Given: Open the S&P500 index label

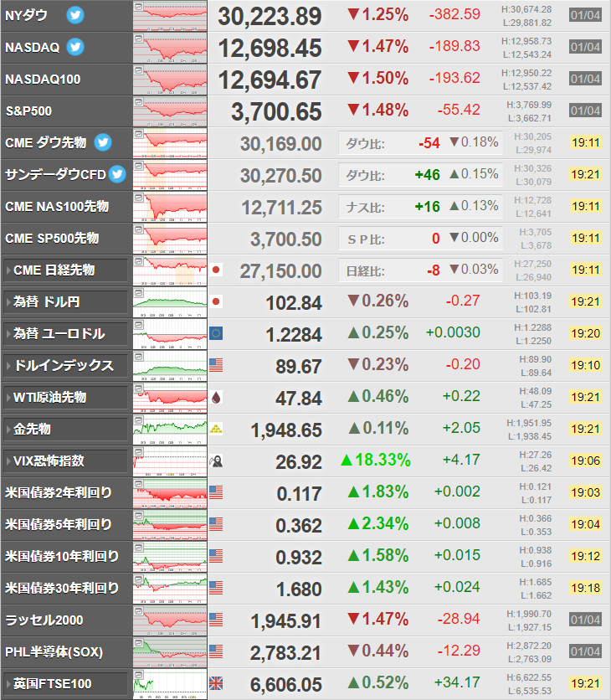Looking at the screenshot, I should (x=28, y=111).
